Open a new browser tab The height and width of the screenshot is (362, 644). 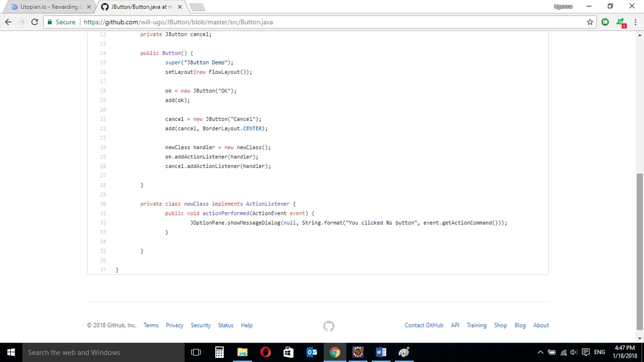click(197, 7)
